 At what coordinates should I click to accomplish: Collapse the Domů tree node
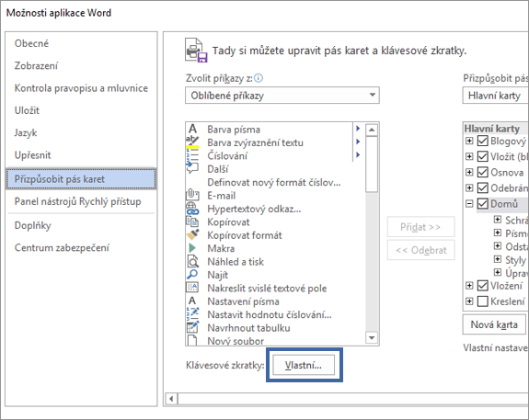click(469, 204)
